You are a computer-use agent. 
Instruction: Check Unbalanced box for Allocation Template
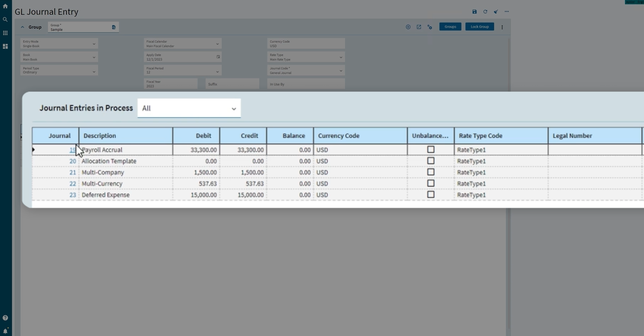[x=430, y=161]
